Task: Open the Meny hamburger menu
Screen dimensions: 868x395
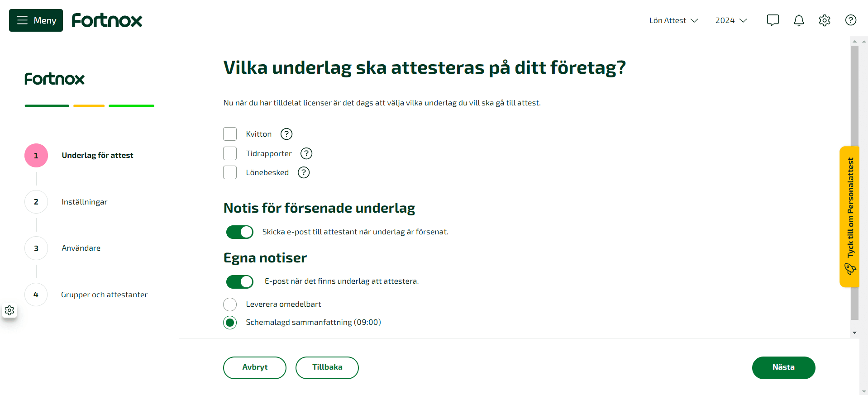Action: coord(36,20)
